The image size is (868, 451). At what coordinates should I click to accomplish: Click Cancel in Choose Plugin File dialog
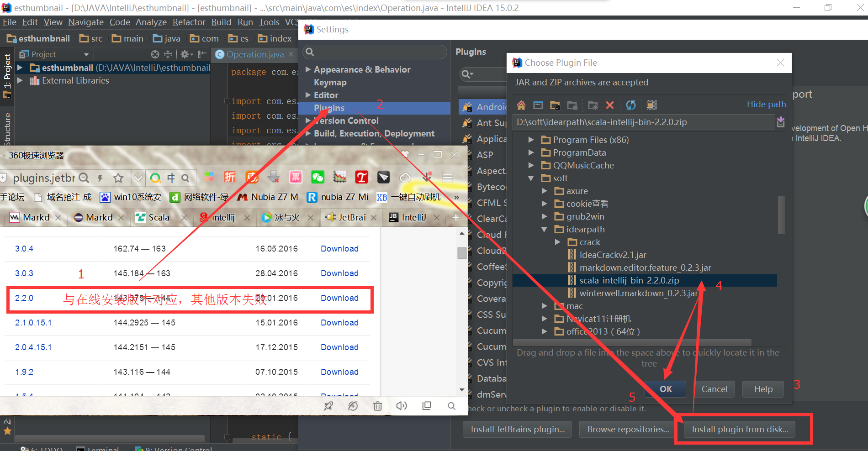click(715, 389)
